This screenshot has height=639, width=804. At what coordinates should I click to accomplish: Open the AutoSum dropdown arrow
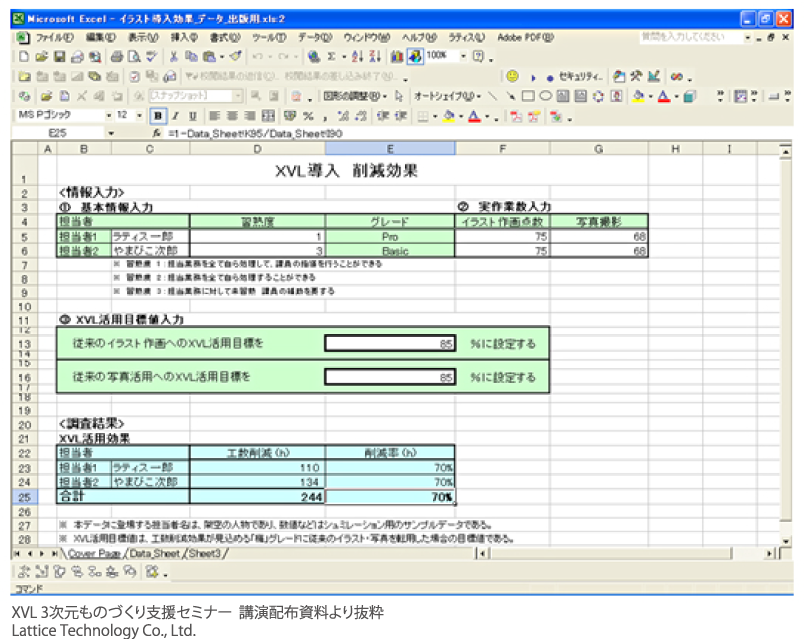point(344,56)
